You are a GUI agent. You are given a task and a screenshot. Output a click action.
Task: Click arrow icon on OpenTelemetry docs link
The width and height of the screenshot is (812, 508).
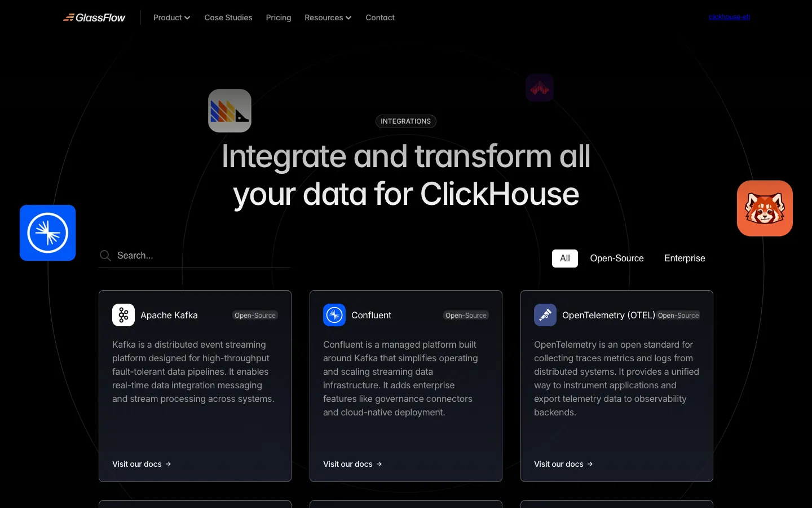click(590, 464)
